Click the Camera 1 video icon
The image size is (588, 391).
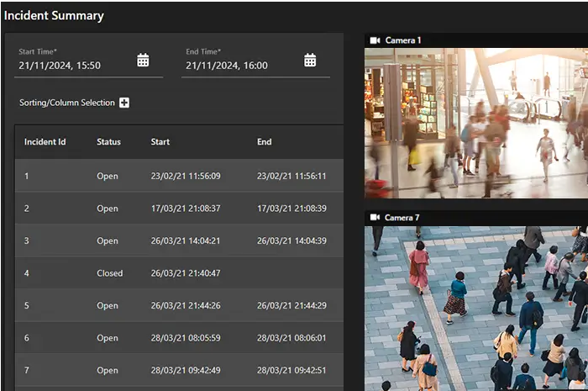375,40
